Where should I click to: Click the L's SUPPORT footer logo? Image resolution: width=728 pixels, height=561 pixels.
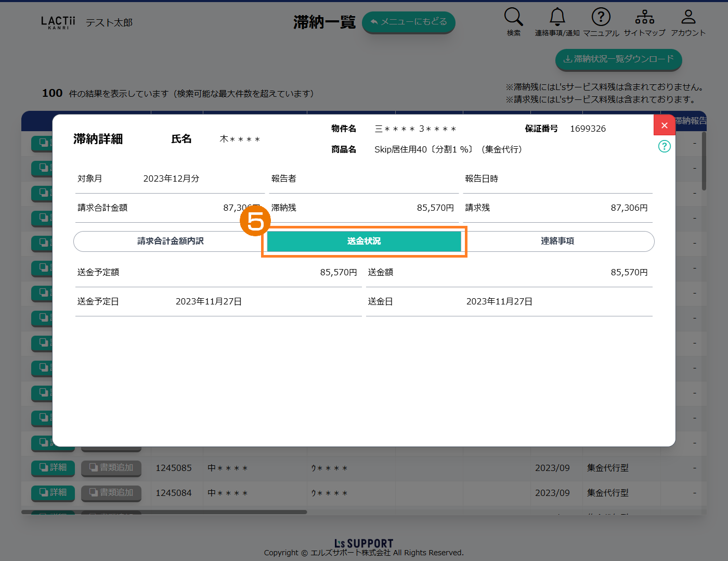(363, 544)
